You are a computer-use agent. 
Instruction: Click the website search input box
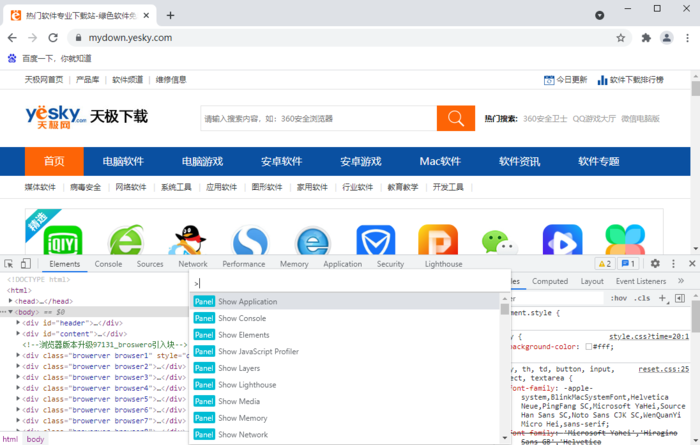click(318, 118)
